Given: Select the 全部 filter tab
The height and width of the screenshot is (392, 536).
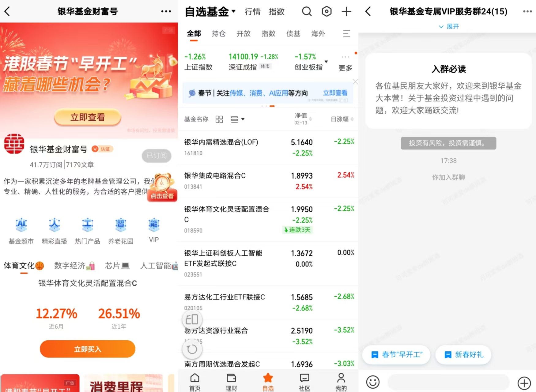Looking at the screenshot, I should coord(194,34).
